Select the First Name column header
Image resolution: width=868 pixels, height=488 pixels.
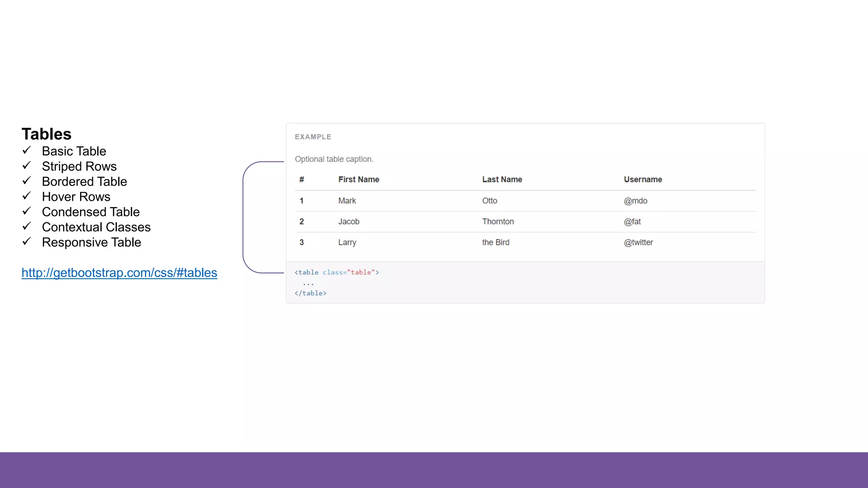359,180
